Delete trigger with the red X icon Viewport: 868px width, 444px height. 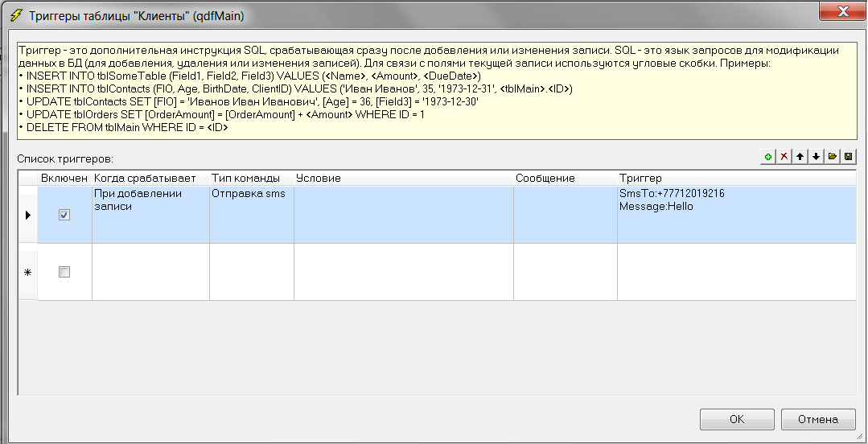[784, 157]
